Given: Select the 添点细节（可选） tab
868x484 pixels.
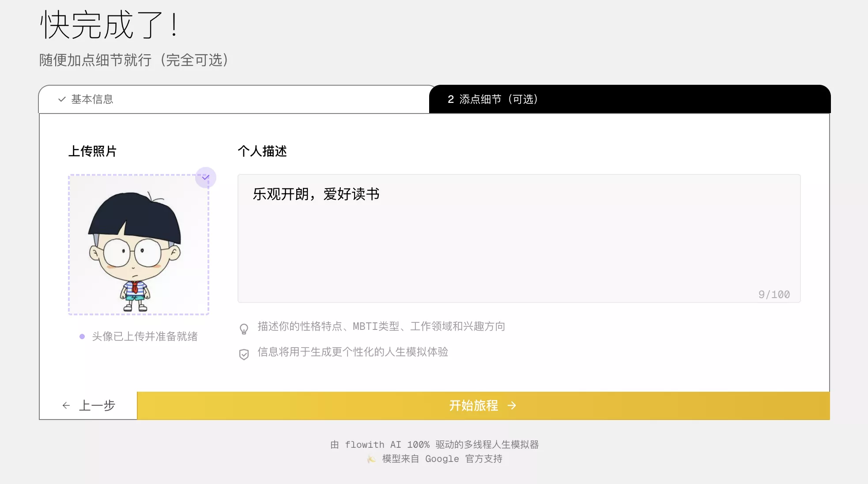Looking at the screenshot, I should 493,99.
